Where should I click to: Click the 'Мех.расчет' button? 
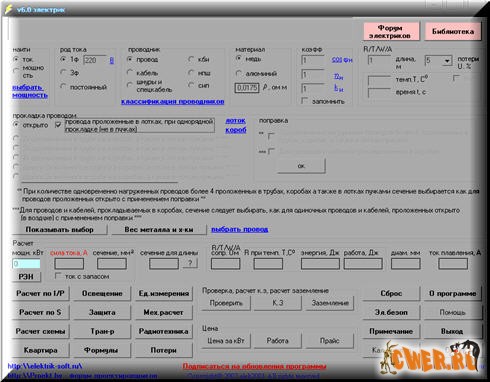pyautogui.click(x=164, y=312)
